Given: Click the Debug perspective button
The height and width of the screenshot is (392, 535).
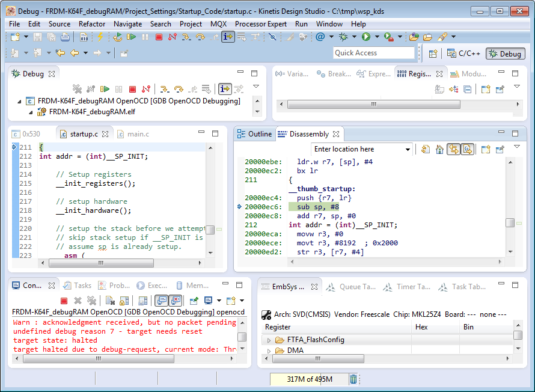Looking at the screenshot, I should 505,53.
